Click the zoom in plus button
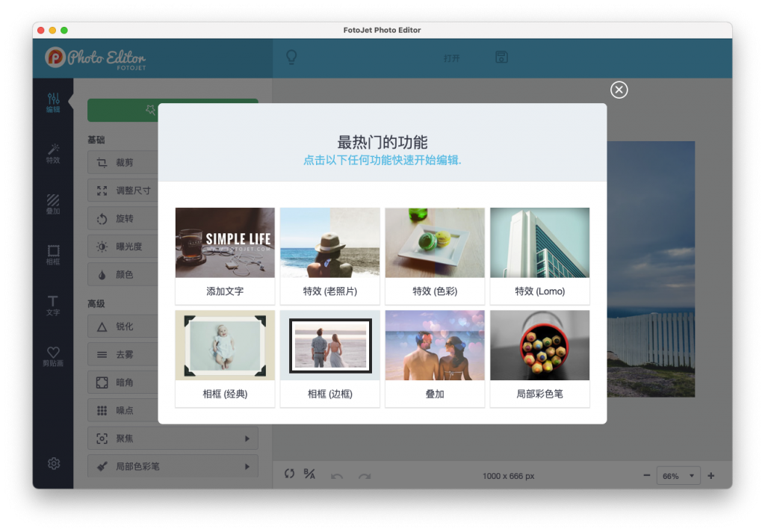 (x=711, y=475)
